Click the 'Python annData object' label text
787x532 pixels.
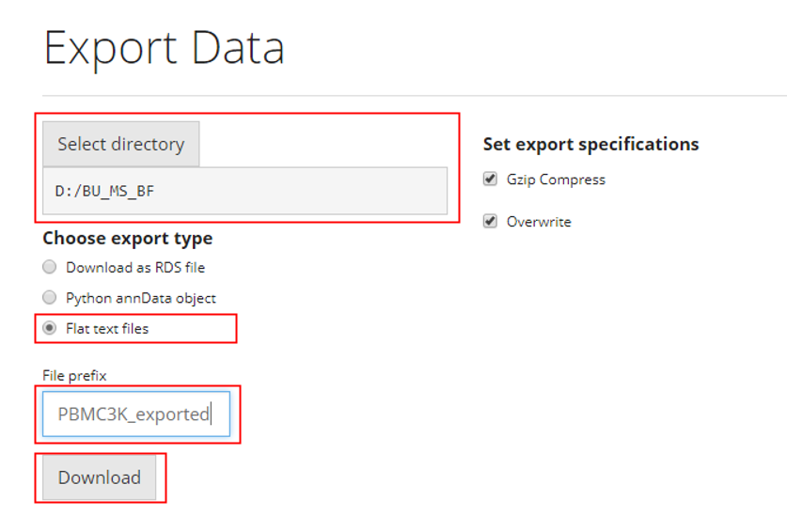tap(141, 298)
